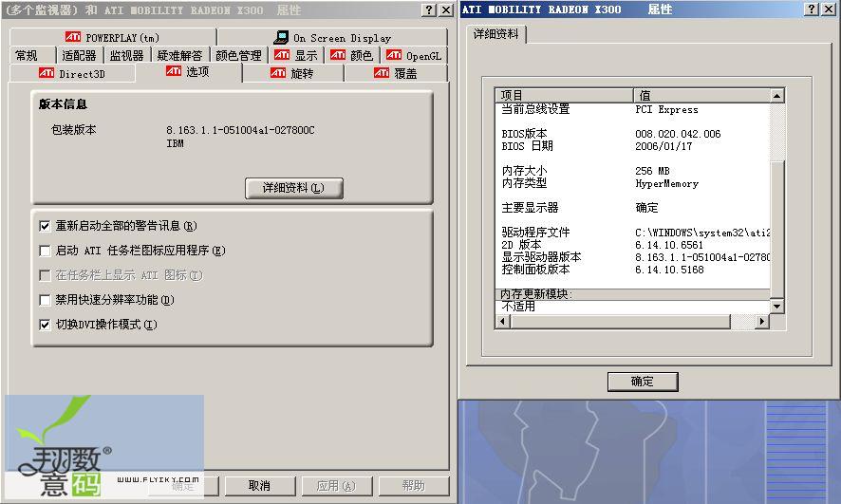This screenshot has width=841, height=504.
Task: Click the details list scroll up arrow
Action: (776, 96)
